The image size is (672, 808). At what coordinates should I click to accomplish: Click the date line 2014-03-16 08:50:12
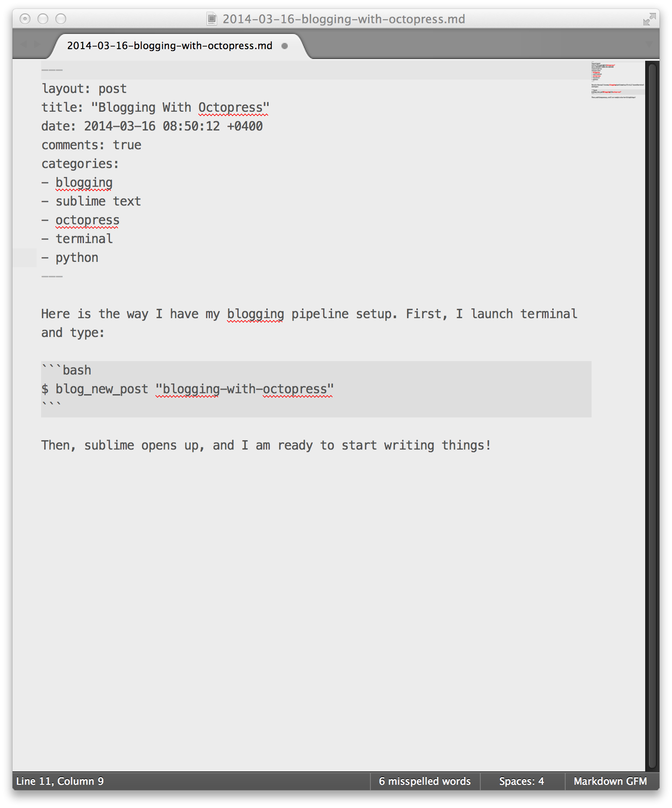pos(152,126)
